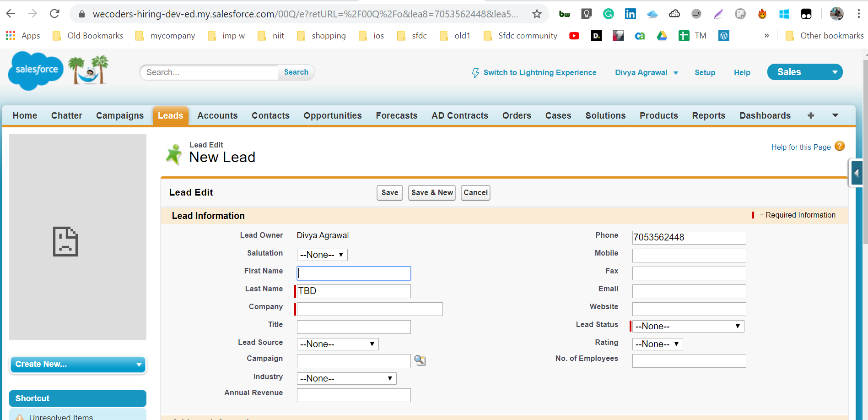This screenshot has height=420, width=868.
Task: Open the LinkedIn extension icon
Action: [x=630, y=14]
